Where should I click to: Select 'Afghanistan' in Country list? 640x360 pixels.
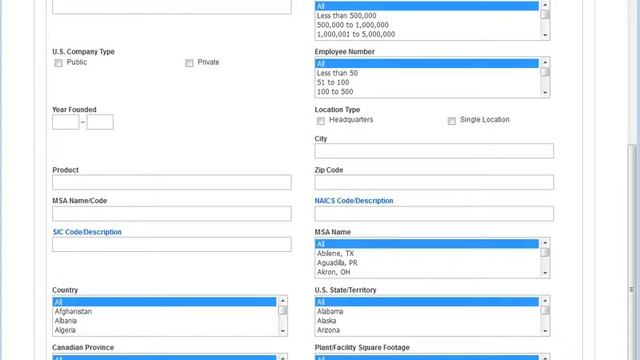(164, 311)
